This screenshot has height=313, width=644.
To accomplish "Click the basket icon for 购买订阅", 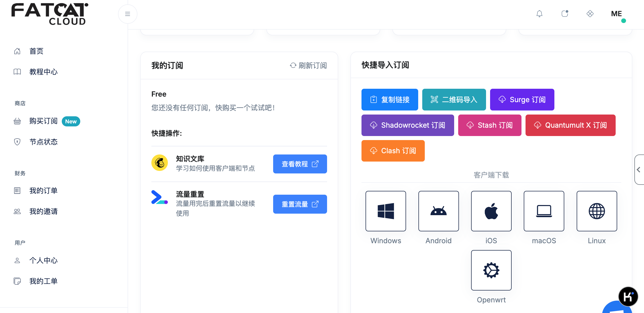I will [17, 121].
